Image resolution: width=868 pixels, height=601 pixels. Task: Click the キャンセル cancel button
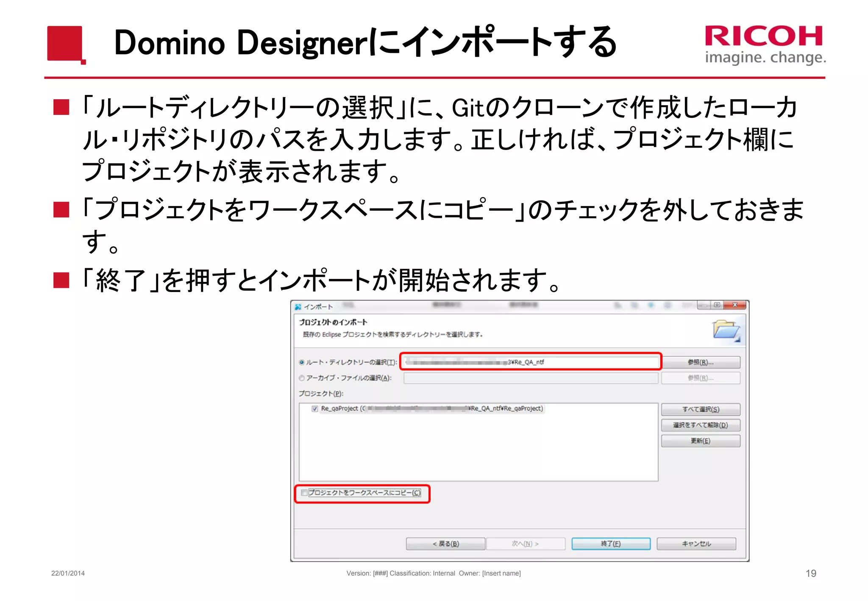coord(696,544)
